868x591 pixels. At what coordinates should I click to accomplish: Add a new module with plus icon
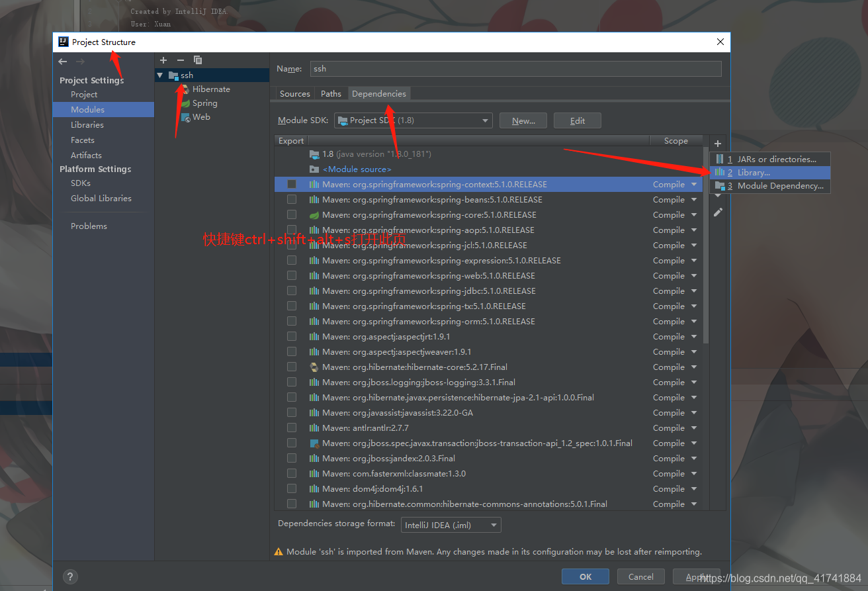[x=163, y=60]
